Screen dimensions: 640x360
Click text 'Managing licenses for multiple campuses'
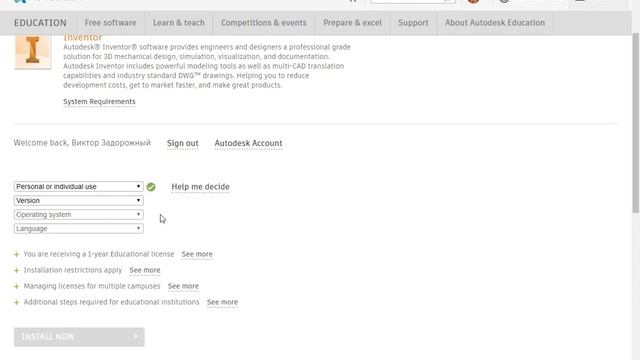coord(92,286)
